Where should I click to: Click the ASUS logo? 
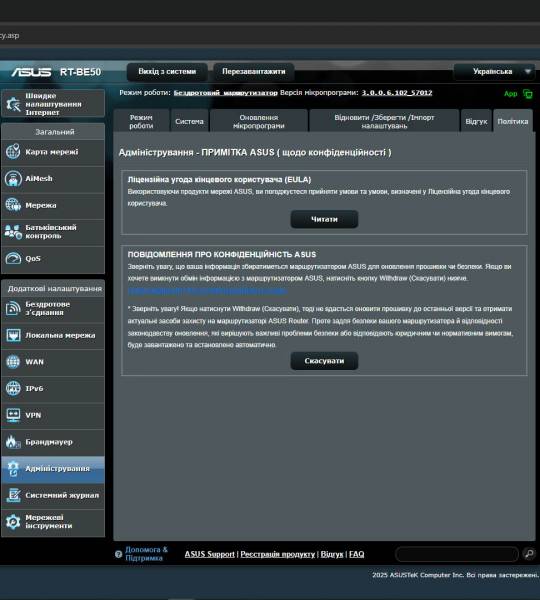[31, 72]
